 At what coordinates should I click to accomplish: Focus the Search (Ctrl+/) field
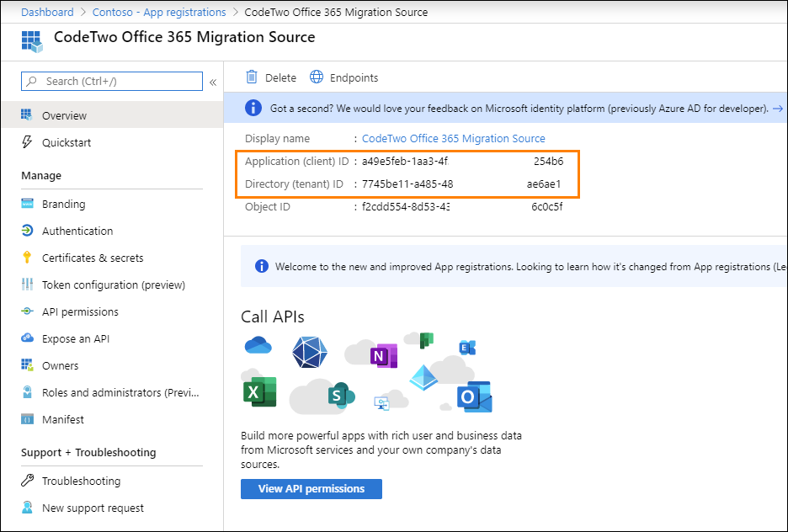(112, 81)
